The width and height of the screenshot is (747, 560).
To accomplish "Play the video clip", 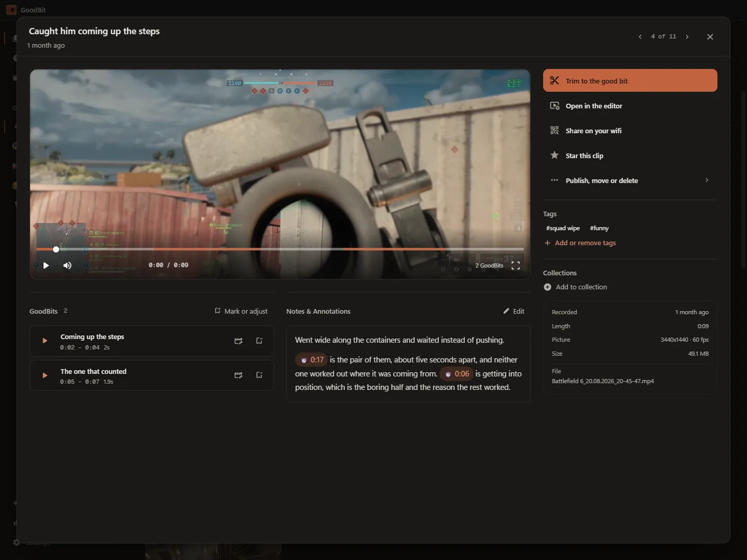I will point(46,265).
